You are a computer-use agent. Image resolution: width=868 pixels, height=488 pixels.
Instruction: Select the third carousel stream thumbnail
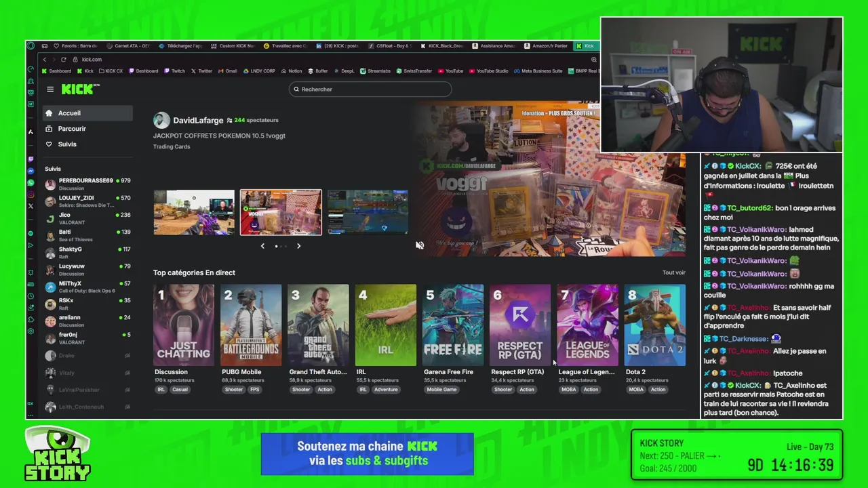[368, 212]
